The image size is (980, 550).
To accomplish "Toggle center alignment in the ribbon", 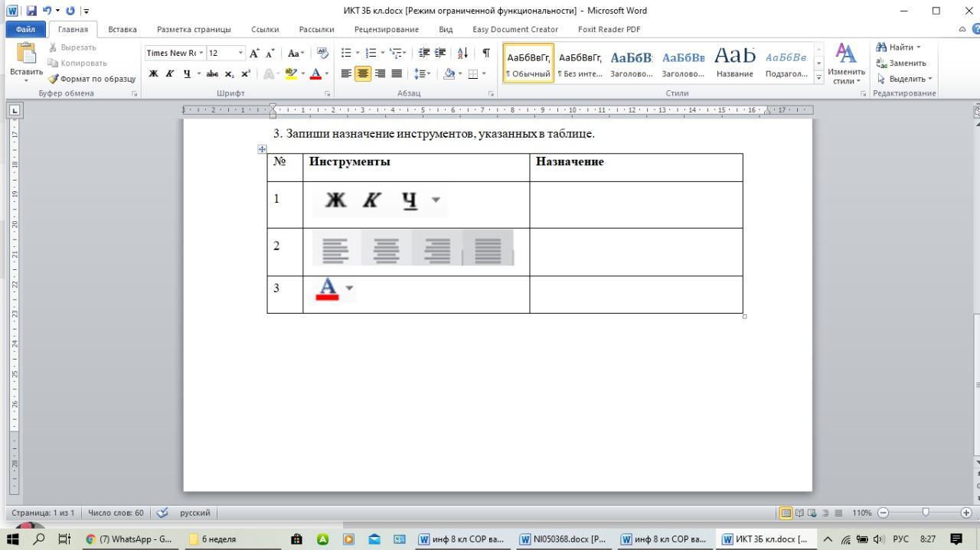I will pyautogui.click(x=364, y=74).
